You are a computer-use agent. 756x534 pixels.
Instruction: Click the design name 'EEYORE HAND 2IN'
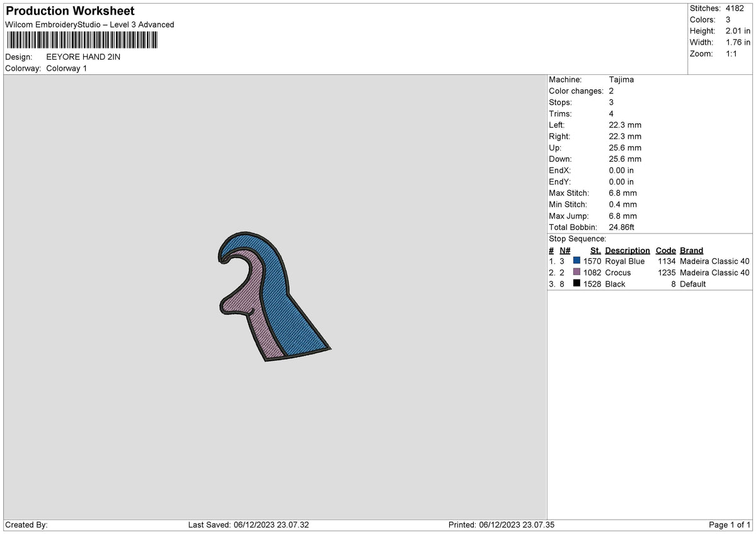click(83, 57)
